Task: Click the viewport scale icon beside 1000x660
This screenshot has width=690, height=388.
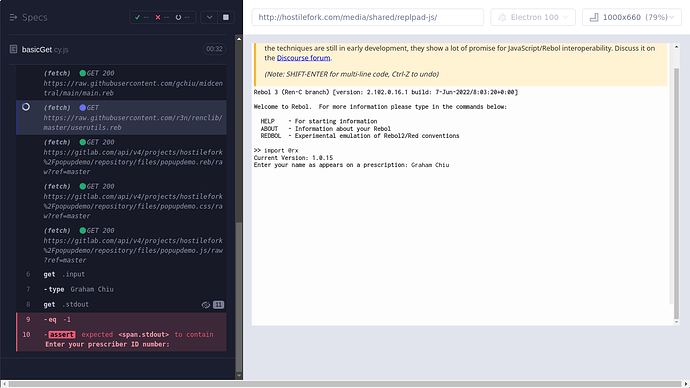Action: coord(594,17)
